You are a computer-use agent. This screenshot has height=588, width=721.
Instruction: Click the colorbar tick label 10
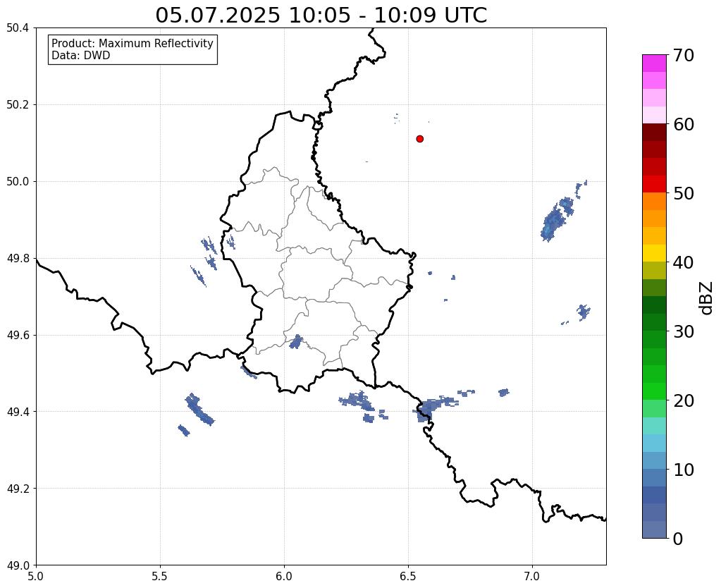point(684,470)
